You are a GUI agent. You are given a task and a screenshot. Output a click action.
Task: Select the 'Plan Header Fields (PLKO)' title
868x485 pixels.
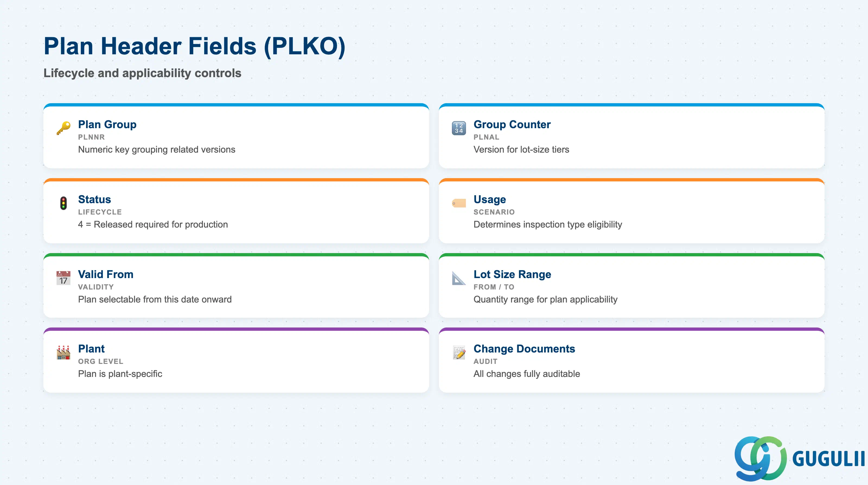tap(194, 46)
